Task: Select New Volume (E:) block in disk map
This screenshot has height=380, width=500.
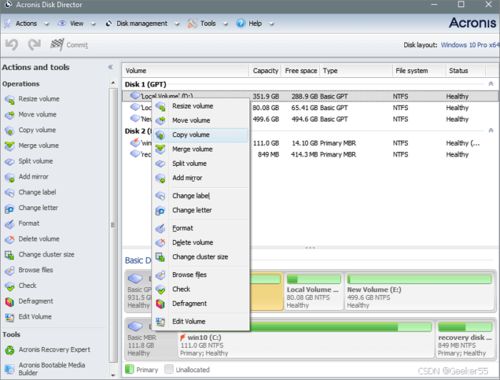Action: point(419,292)
